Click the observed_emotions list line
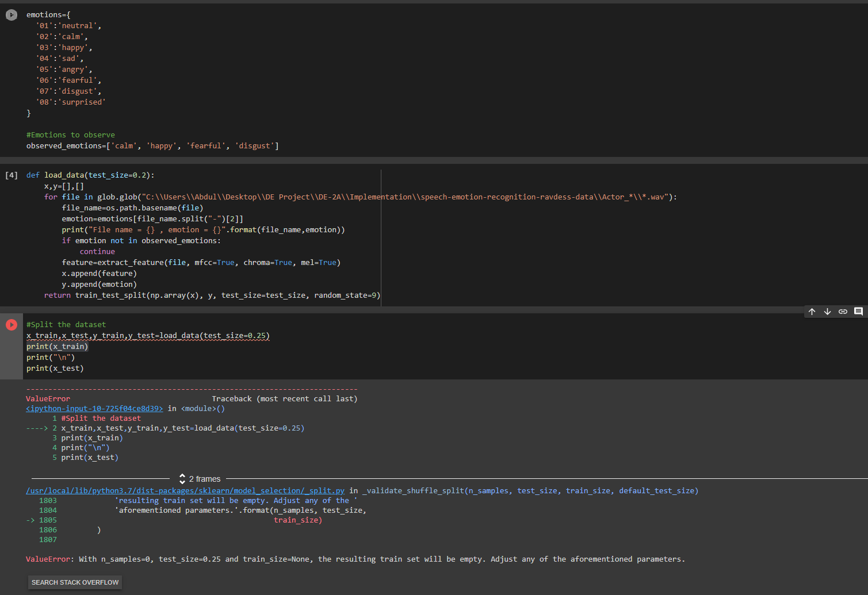Image resolution: width=868 pixels, height=595 pixels. point(152,145)
